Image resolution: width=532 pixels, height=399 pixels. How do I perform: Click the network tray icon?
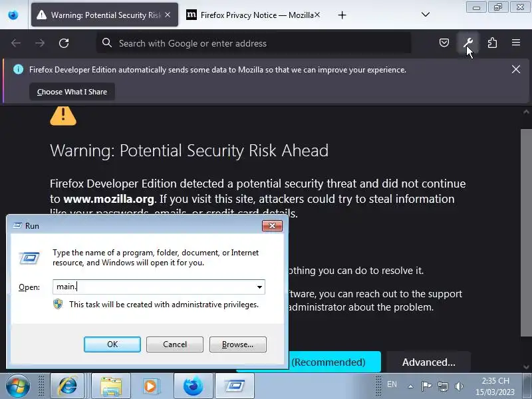pyautogui.click(x=443, y=386)
